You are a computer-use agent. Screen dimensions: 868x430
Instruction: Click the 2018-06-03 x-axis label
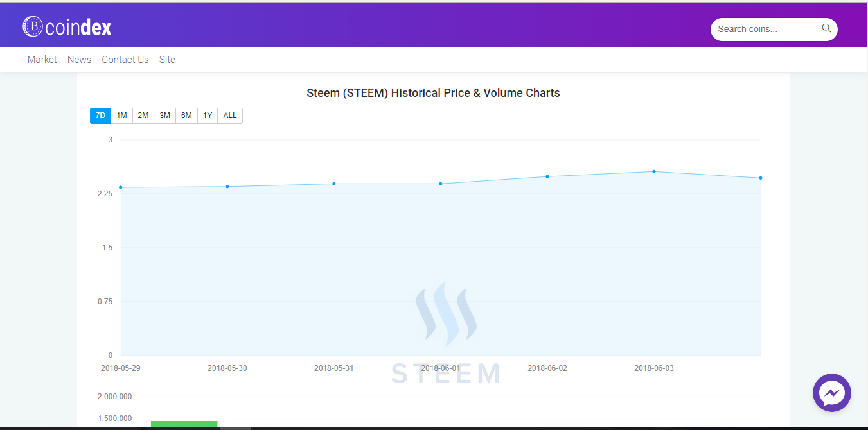654,368
